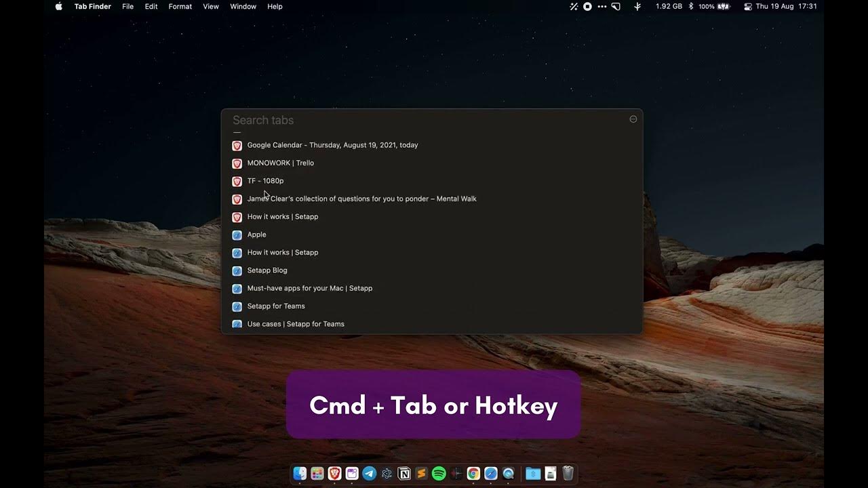The image size is (868, 488).
Task: Select the Apple tab in Safari
Action: click(x=432, y=235)
